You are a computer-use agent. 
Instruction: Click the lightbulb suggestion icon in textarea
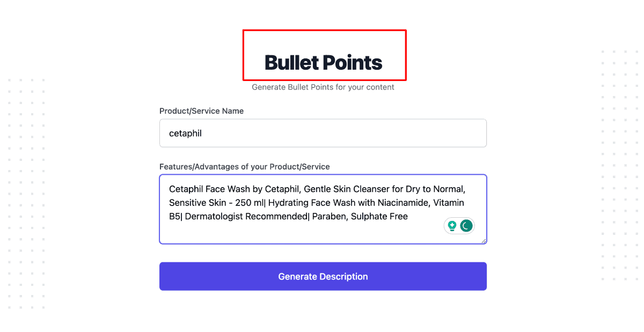coord(452,226)
